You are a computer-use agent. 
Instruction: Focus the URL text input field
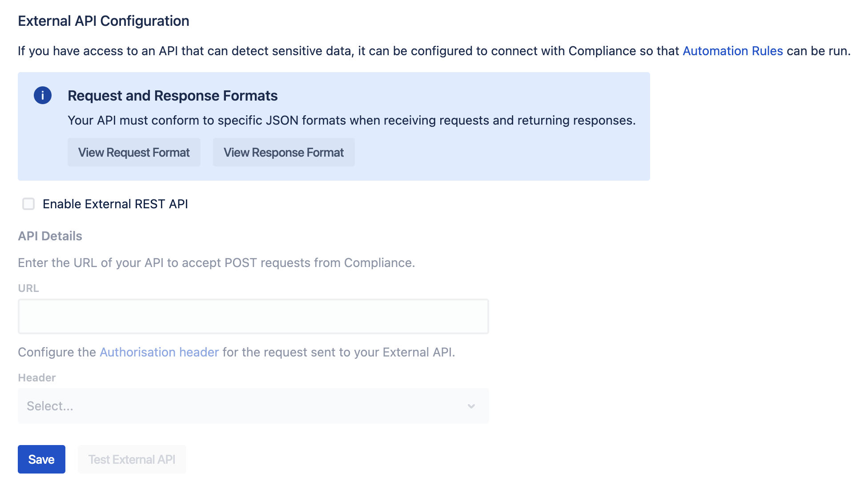point(253,316)
